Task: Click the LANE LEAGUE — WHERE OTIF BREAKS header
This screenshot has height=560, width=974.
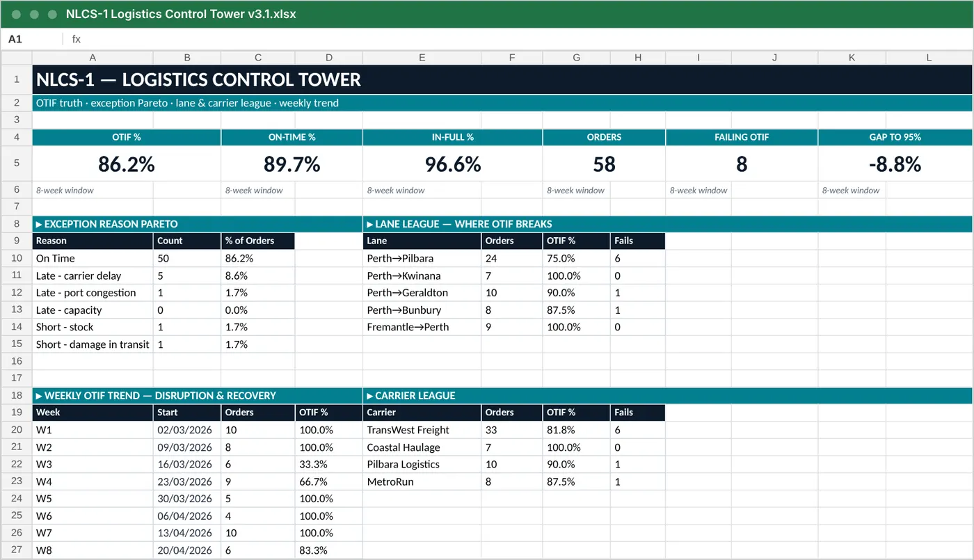Action: click(667, 224)
